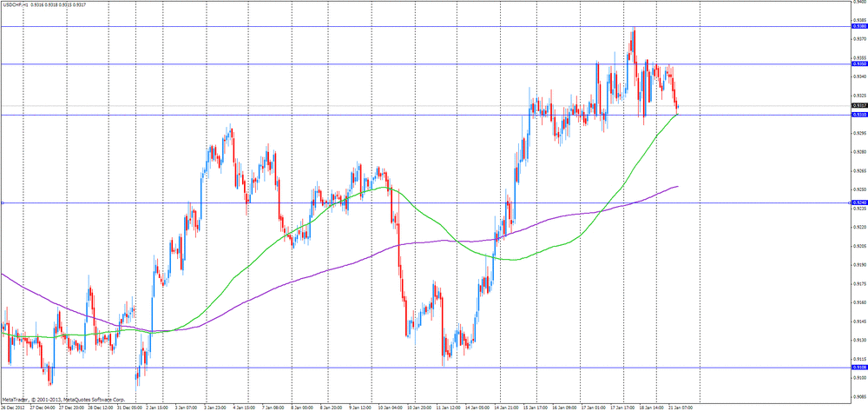Click the 21 Jan 07:00 time label
This screenshot has height=411, width=868.
(x=680, y=406)
